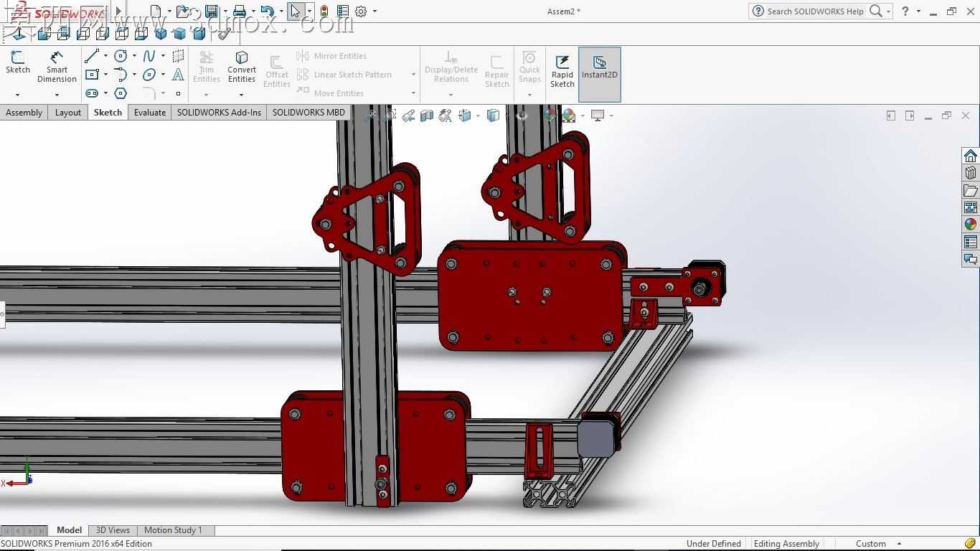Expand the dropdown below Smart Dimension

57,95
